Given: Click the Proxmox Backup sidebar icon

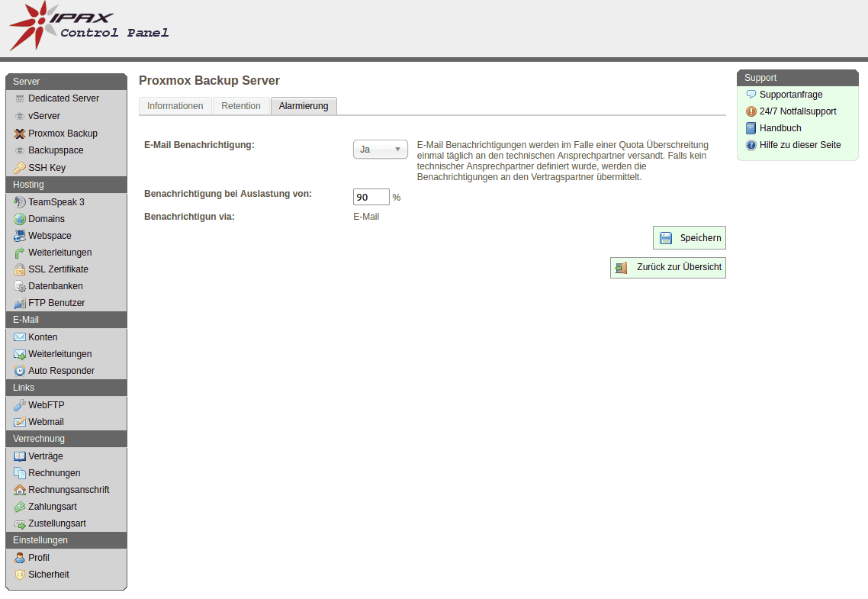Looking at the screenshot, I should click(x=20, y=134).
